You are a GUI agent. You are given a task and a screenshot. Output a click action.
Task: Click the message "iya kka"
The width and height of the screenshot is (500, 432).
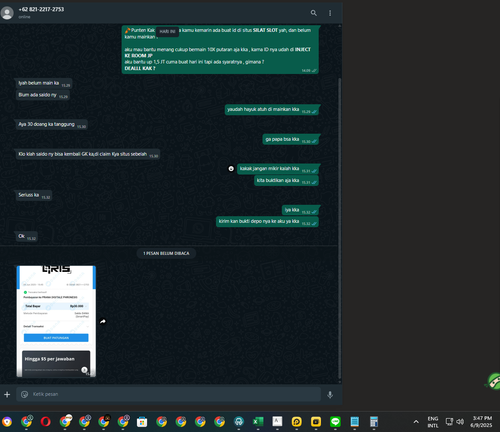pos(300,210)
